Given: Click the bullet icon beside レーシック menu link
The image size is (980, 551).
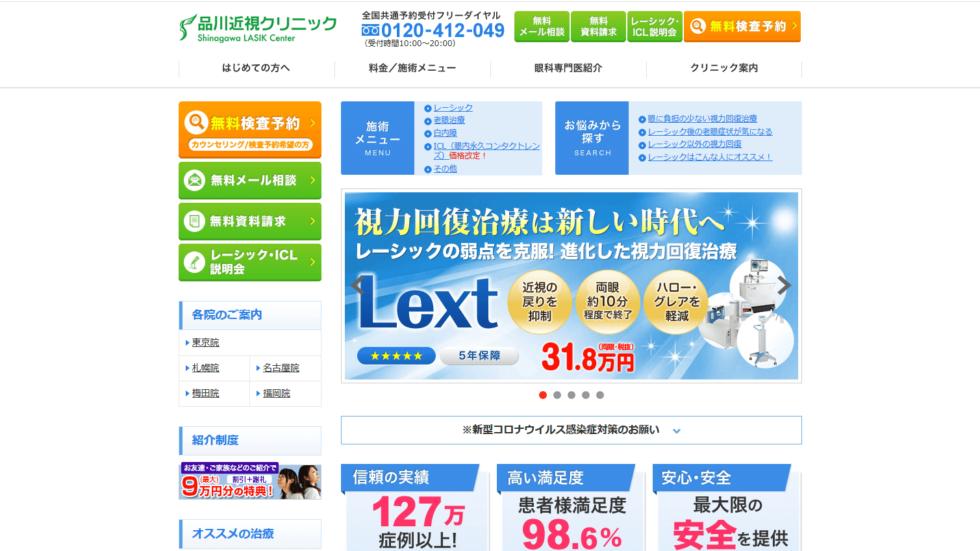Looking at the screenshot, I should point(428,109).
